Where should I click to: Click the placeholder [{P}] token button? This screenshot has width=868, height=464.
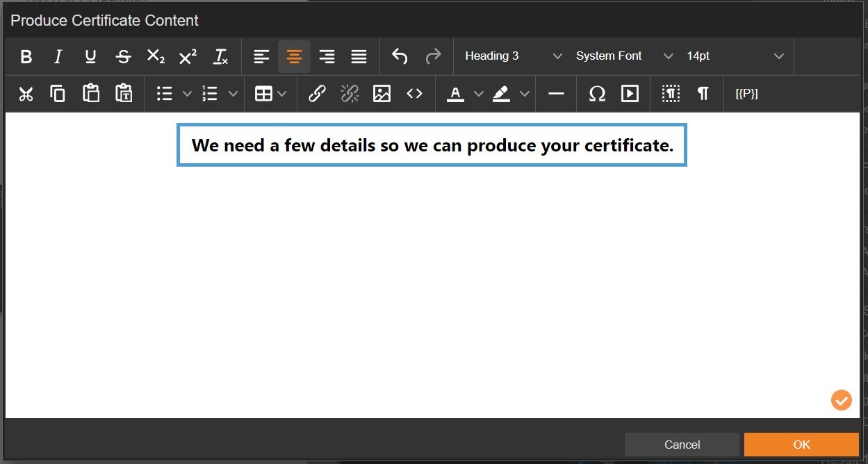coord(746,94)
